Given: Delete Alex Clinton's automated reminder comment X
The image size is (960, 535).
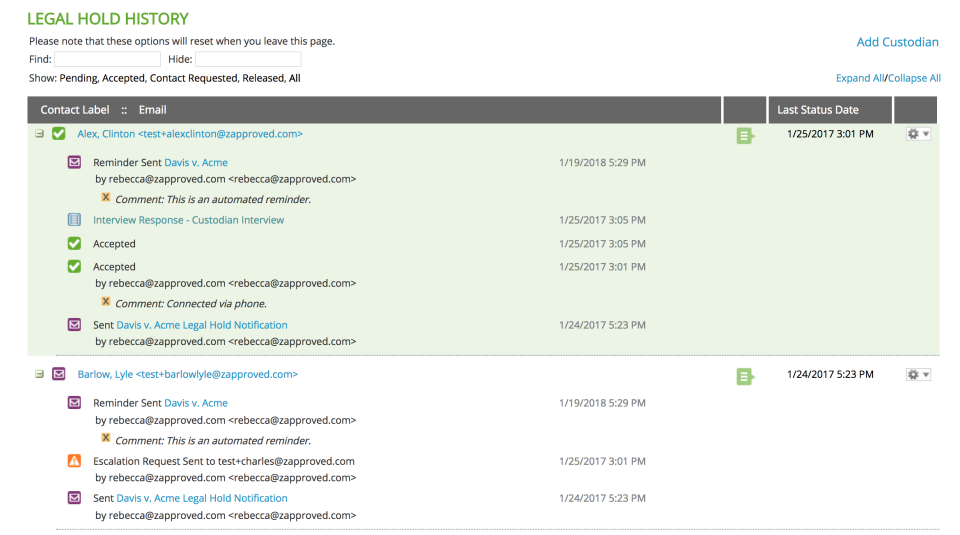Looking at the screenshot, I should pos(106,198).
